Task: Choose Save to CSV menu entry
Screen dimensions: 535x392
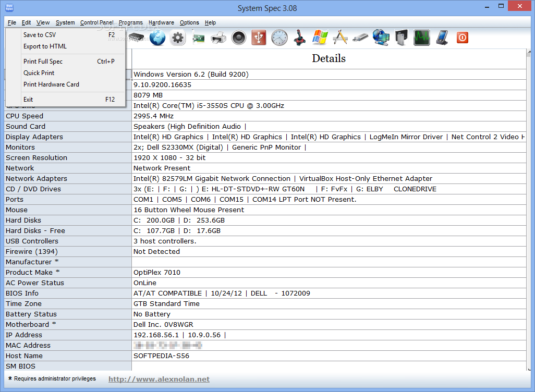Action: click(x=66, y=35)
